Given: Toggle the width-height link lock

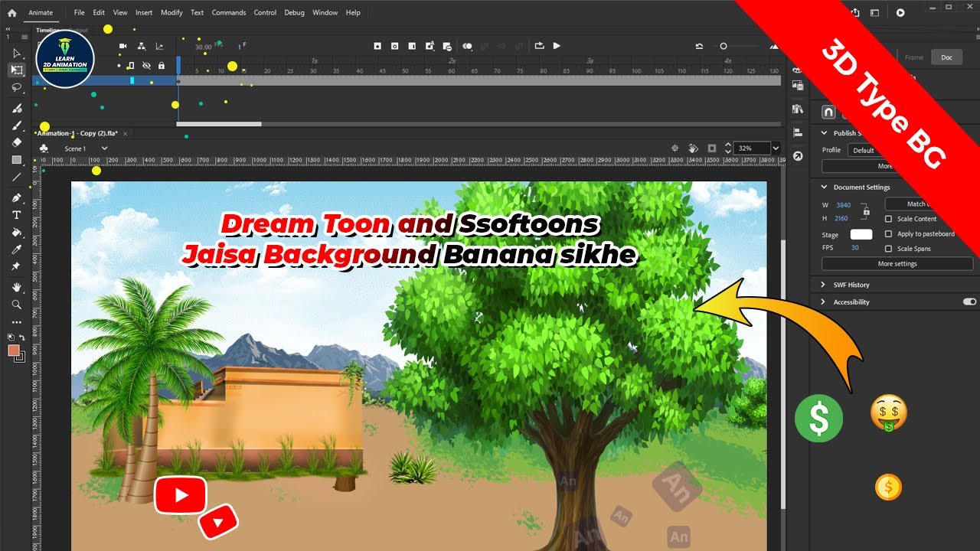Looking at the screenshot, I should (x=865, y=210).
